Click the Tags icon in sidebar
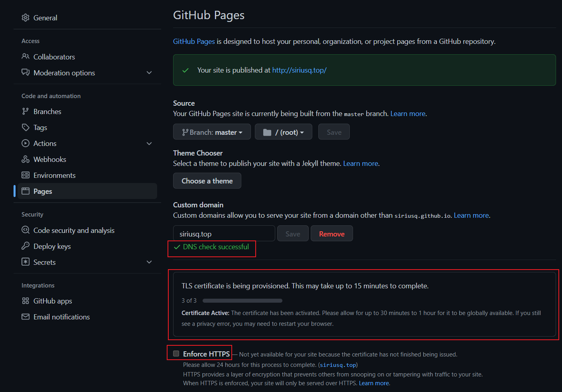 (x=26, y=127)
